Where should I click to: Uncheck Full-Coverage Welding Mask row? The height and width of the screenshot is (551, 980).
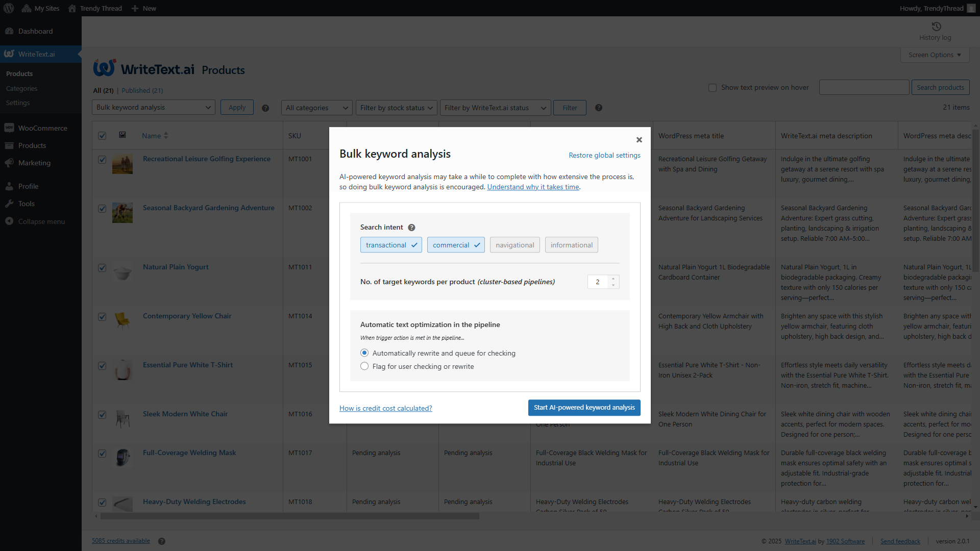coord(102,454)
